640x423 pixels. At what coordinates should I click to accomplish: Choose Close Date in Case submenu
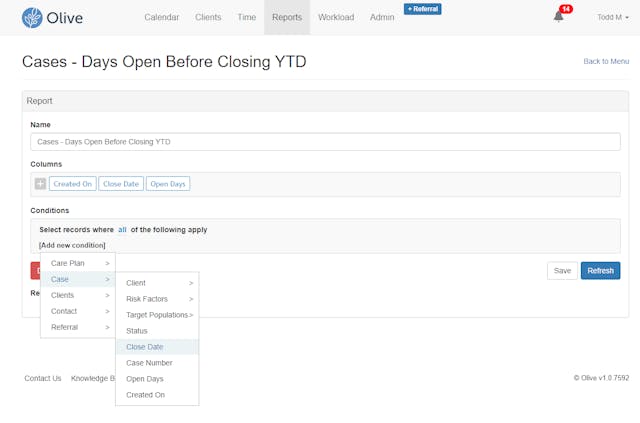158,347
